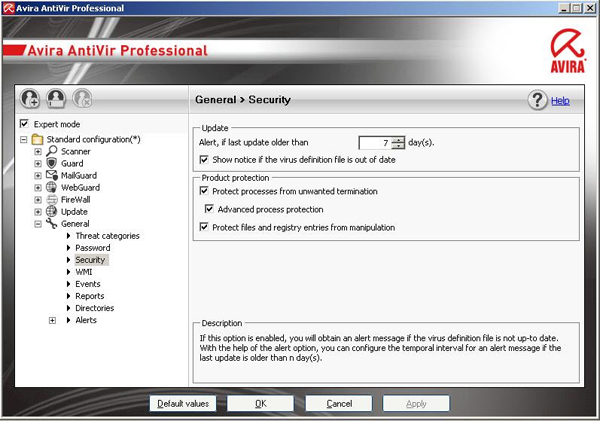Open Events settings page
600x421 pixels.
coord(88,284)
